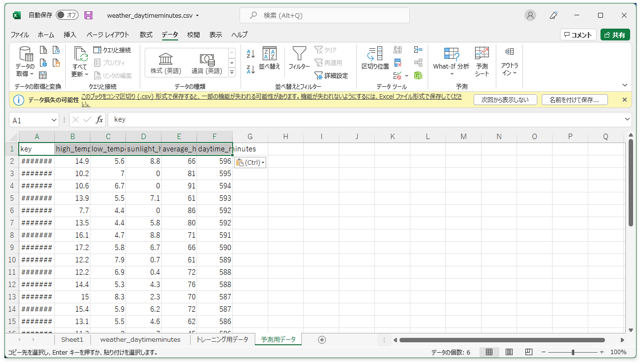Open 詳細設定 advanced filter settings

[x=331, y=75]
